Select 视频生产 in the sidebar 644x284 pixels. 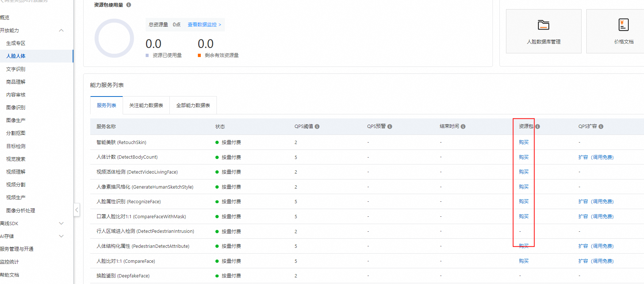(x=16, y=197)
